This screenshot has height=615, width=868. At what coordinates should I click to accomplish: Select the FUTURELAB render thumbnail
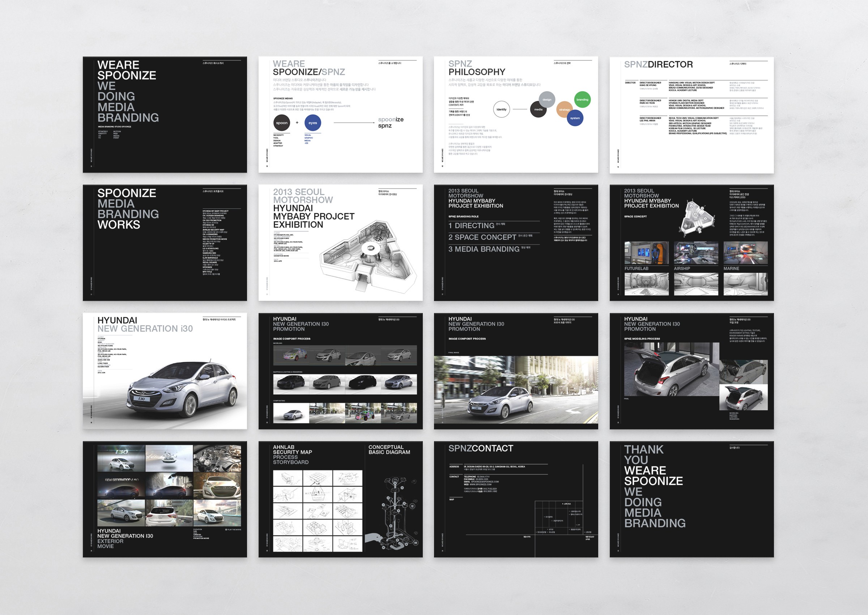[x=646, y=253]
